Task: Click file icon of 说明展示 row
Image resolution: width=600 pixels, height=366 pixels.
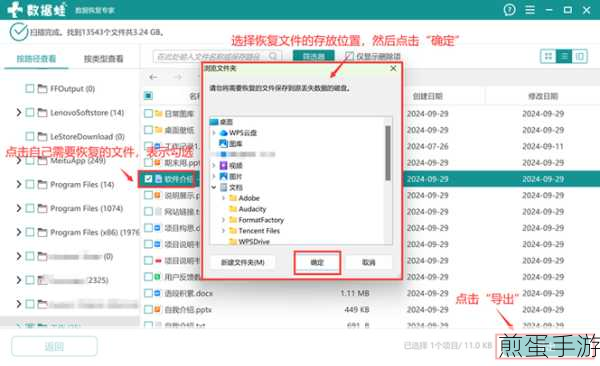Action: [158, 195]
